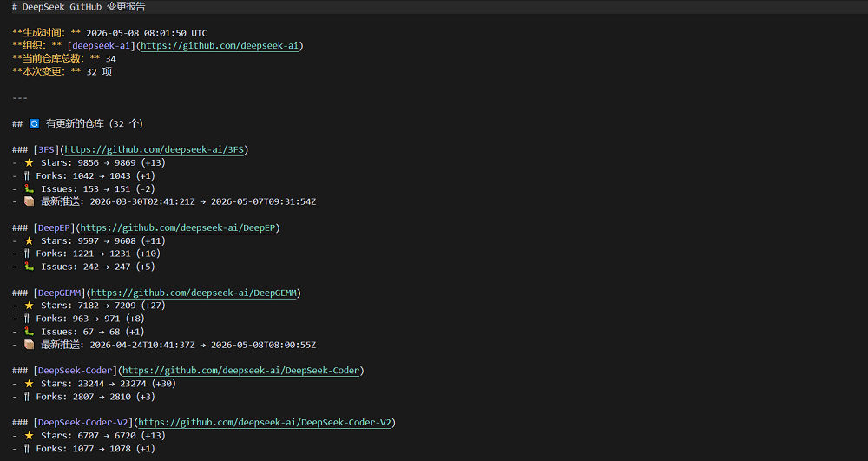
Task: Click the star emoji in DeepGEMM Stars line
Action: tap(29, 306)
